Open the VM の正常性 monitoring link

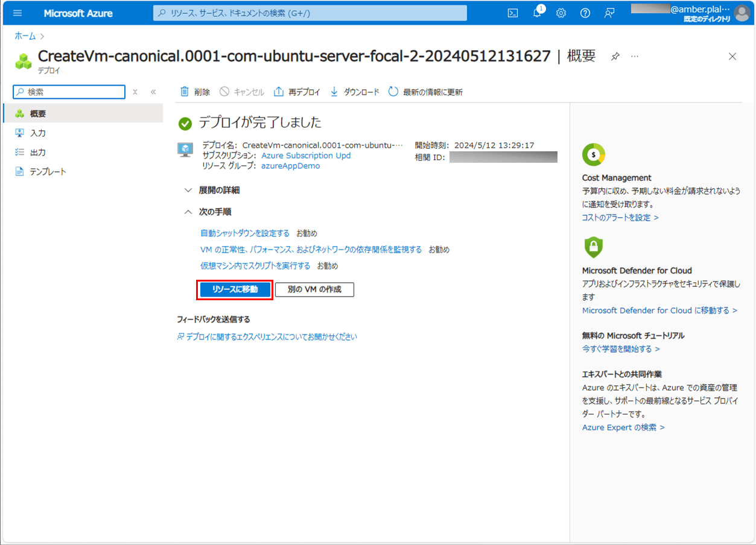click(311, 250)
